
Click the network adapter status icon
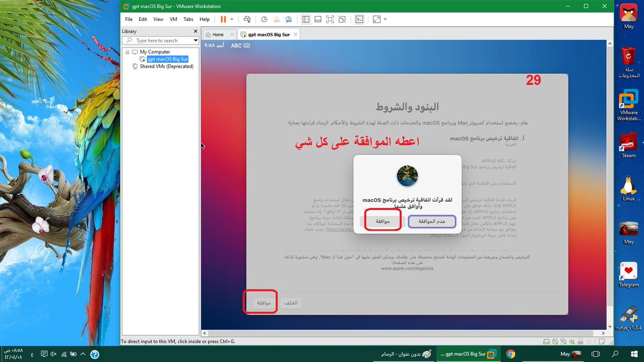[x=565, y=341]
